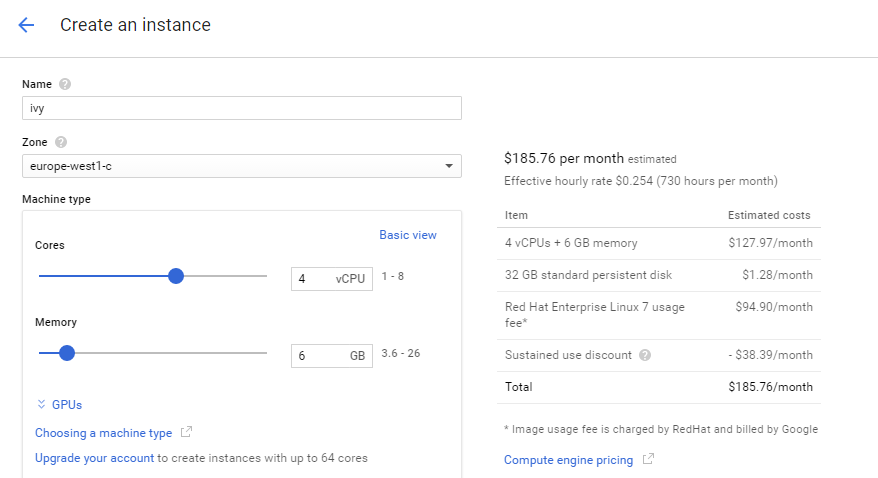Click the Cores slider handle

(176, 276)
